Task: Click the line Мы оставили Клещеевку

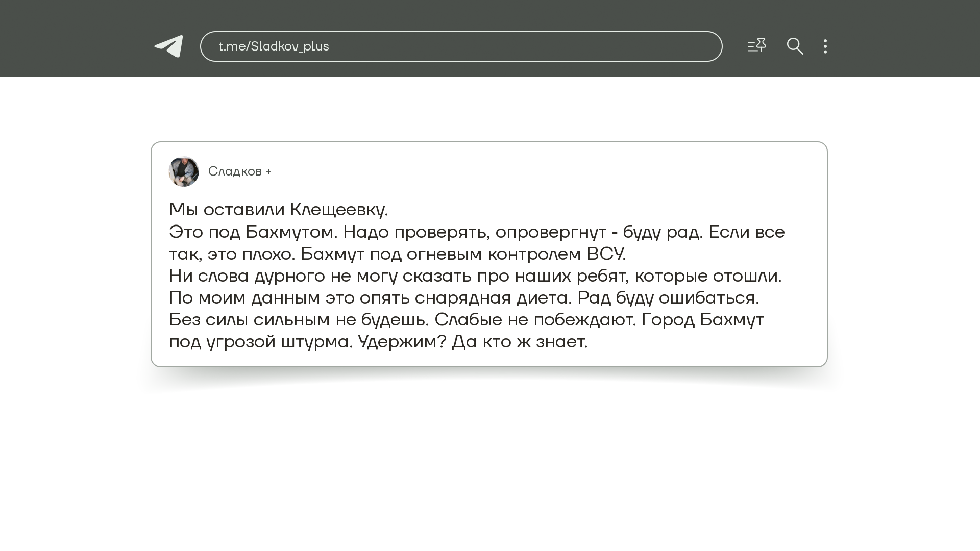Action: tap(278, 210)
